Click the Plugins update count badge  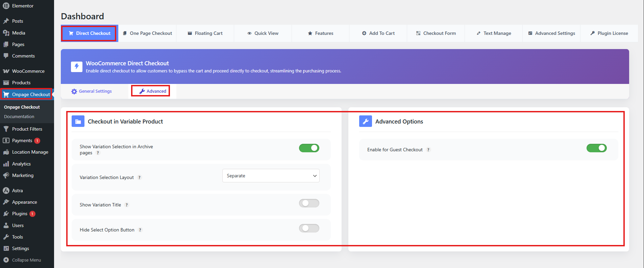(32, 214)
